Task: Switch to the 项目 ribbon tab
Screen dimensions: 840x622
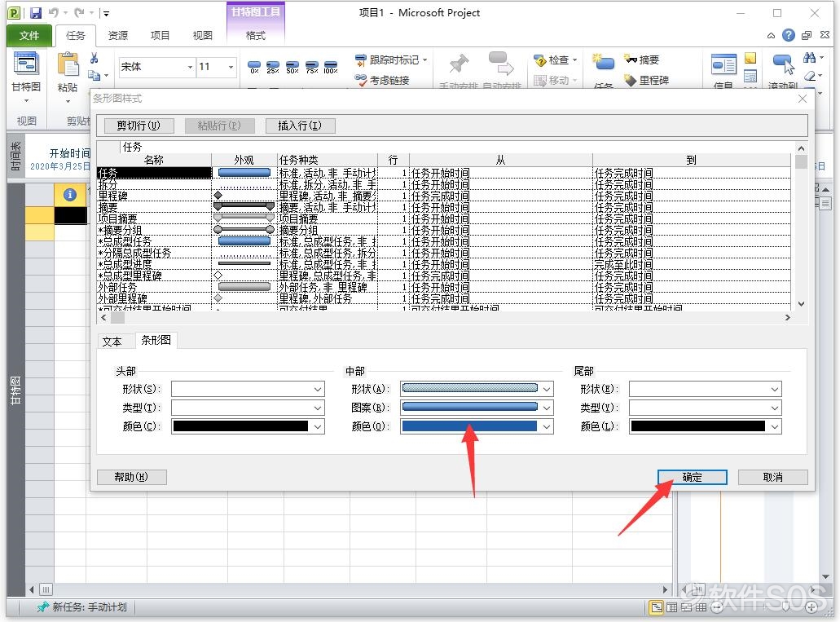Action: point(161,35)
